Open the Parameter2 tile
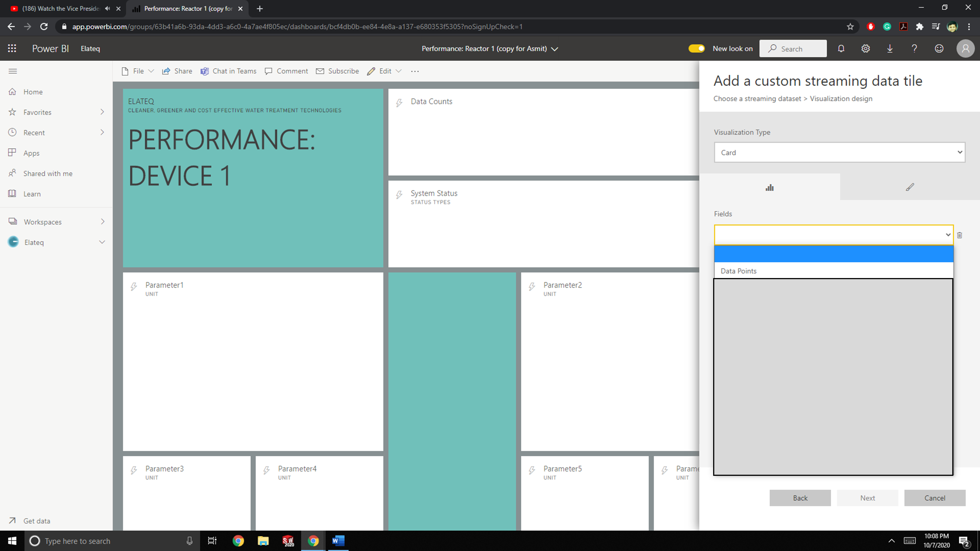Screen dimensions: 980x551 coord(610,362)
